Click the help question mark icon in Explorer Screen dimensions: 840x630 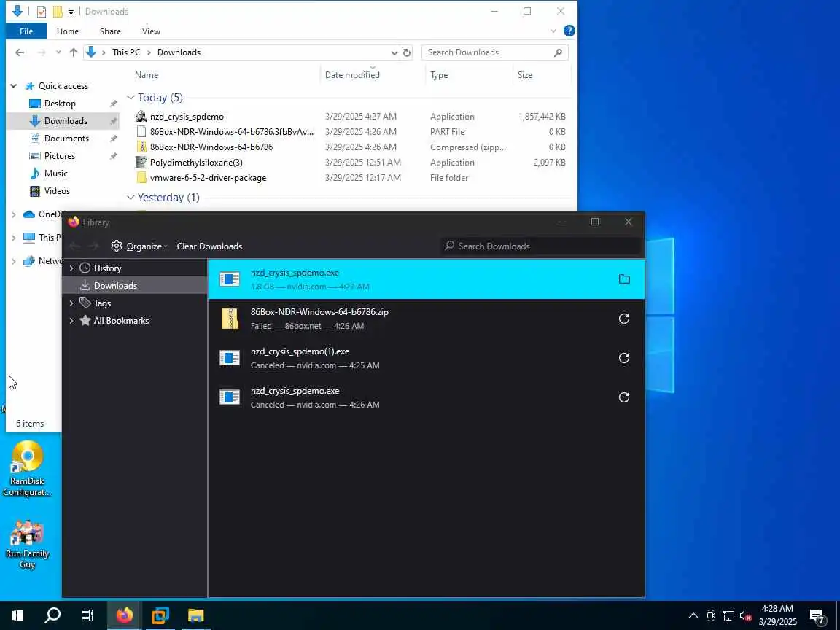tap(569, 31)
